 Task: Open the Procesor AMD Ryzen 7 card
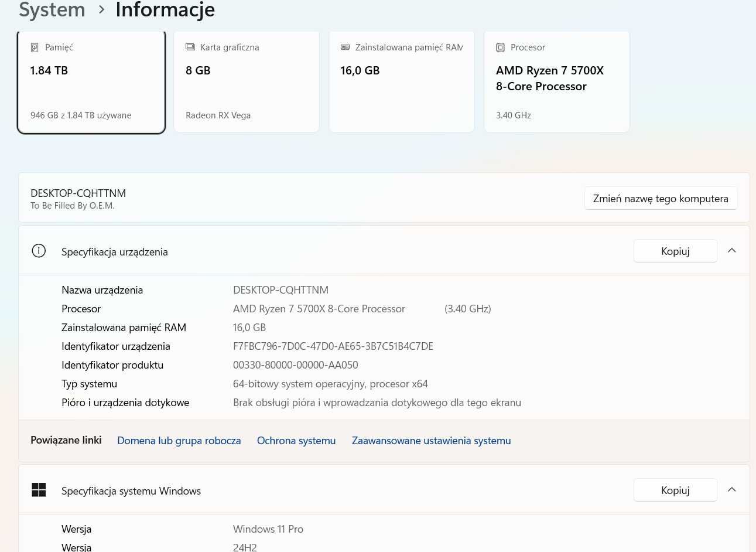[x=557, y=81]
